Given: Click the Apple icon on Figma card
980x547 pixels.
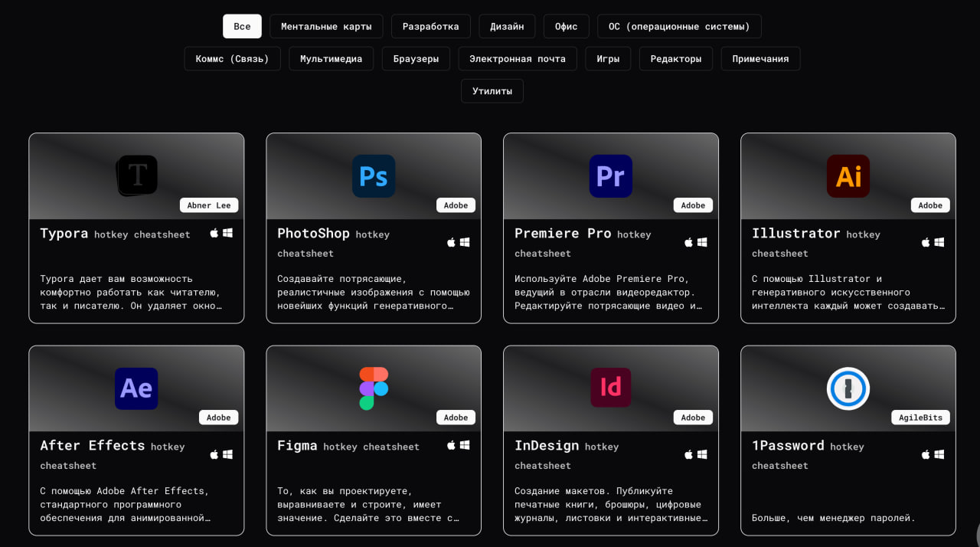Looking at the screenshot, I should (x=451, y=445).
